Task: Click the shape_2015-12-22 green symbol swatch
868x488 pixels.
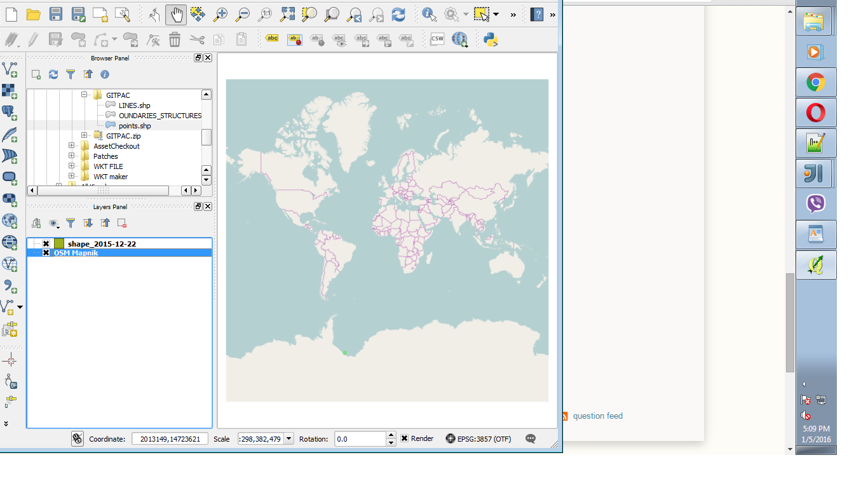Action: 59,244
